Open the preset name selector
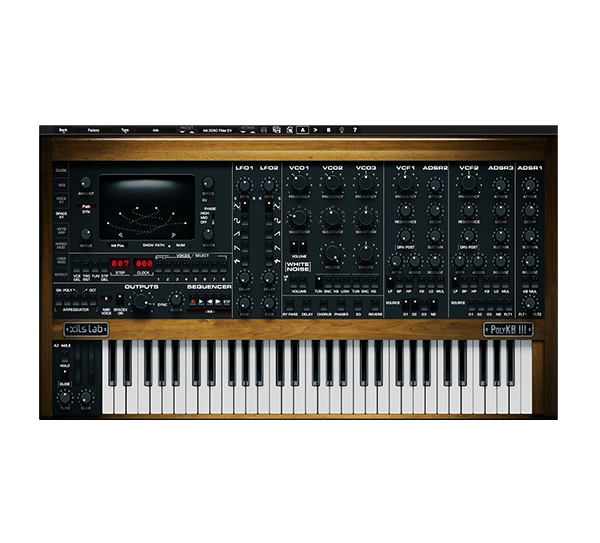This screenshot has width=600, height=543. [x=217, y=130]
